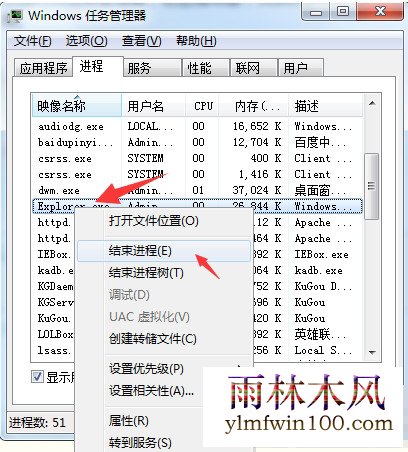408x452 pixels.
Task: Go to the 联网 tab
Action: [x=254, y=68]
